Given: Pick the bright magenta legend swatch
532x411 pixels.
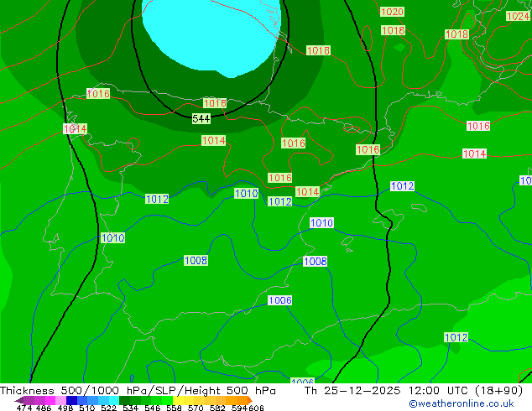Looking at the screenshot, I should point(50,400).
